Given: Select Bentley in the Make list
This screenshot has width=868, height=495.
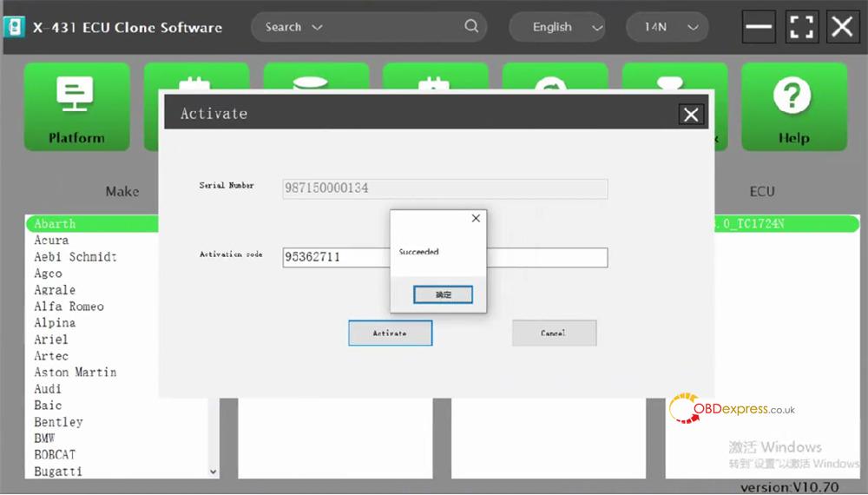Looking at the screenshot, I should click(x=58, y=422).
